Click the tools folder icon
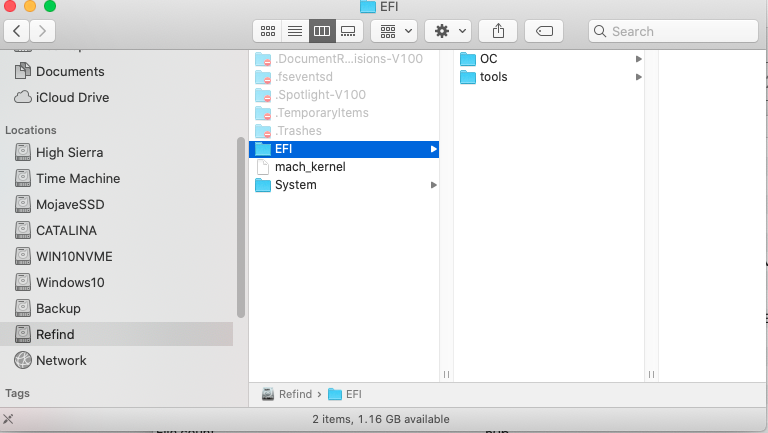 468,77
